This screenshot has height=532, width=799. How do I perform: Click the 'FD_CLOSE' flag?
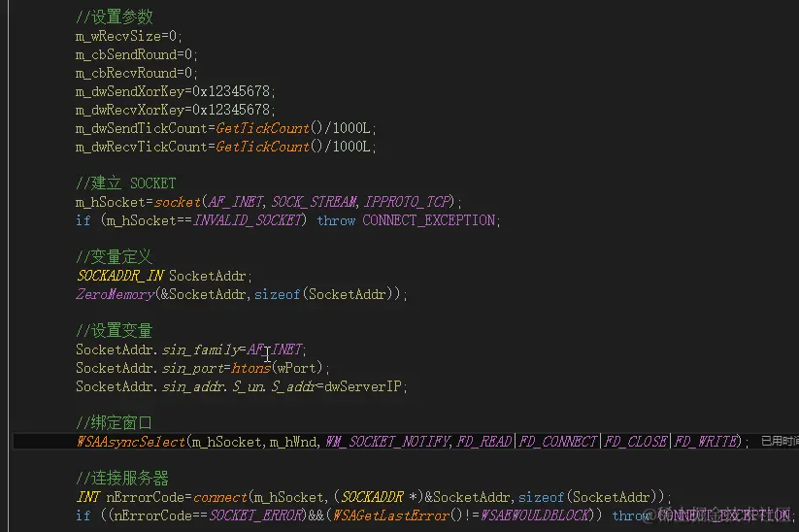tap(636, 442)
